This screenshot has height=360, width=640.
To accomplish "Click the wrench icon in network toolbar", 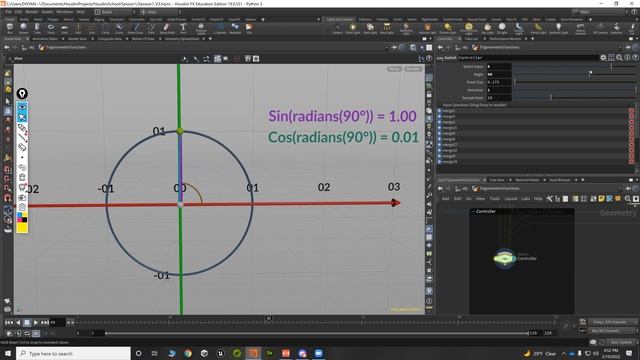I will pos(549,198).
